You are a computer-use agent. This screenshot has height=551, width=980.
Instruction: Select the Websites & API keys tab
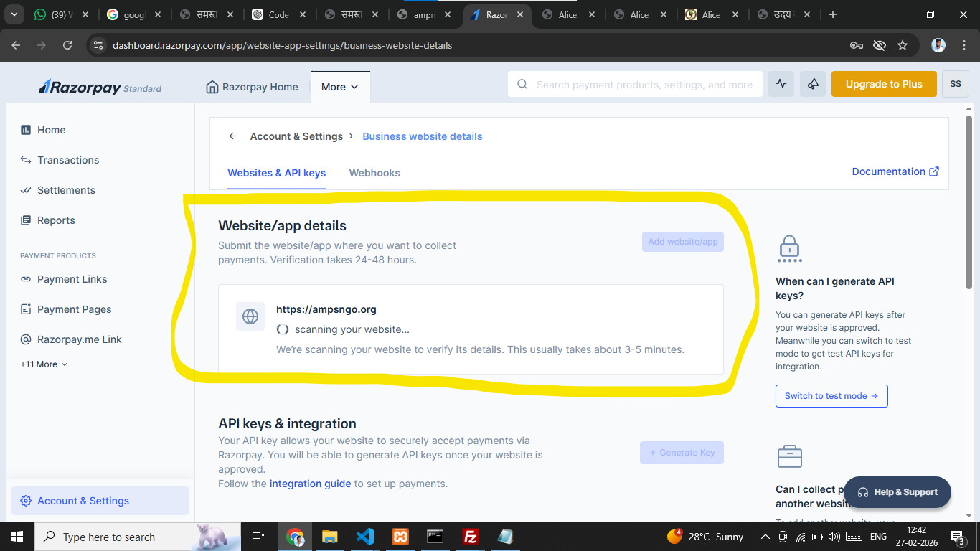click(x=276, y=173)
